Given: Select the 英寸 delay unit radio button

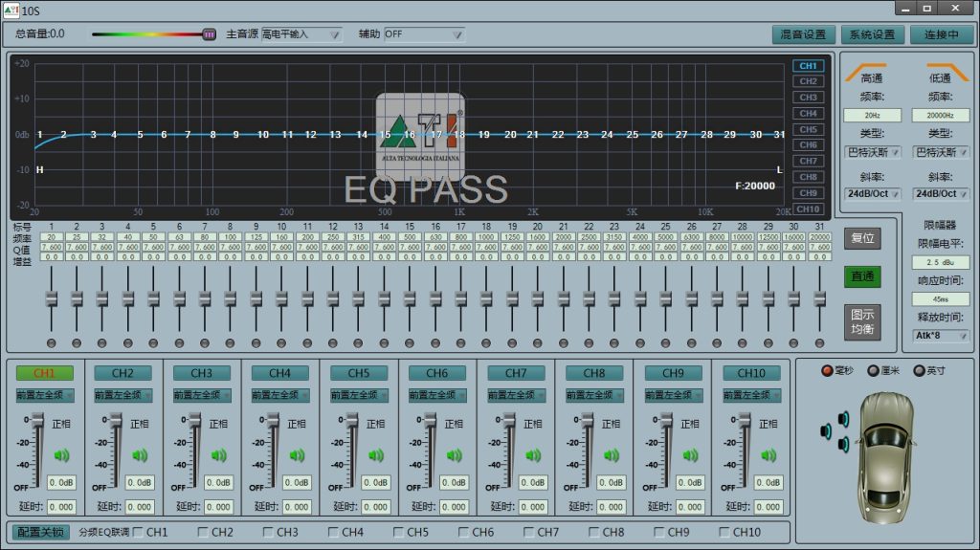Looking at the screenshot, I should (919, 370).
